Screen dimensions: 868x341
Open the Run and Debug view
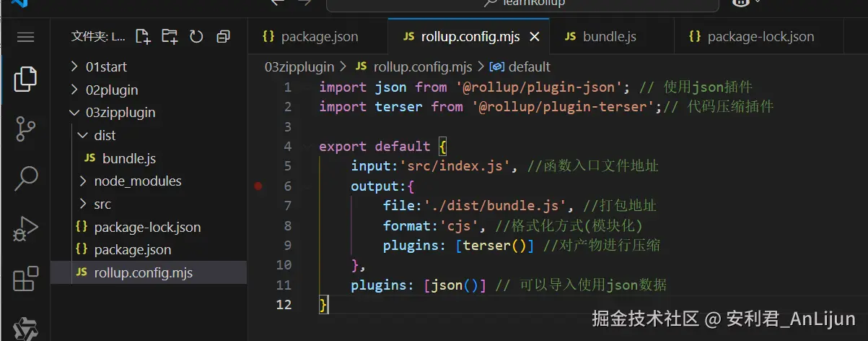click(25, 228)
